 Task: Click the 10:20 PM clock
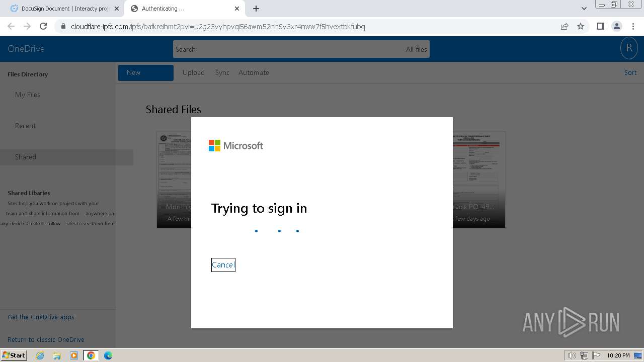pos(618,355)
